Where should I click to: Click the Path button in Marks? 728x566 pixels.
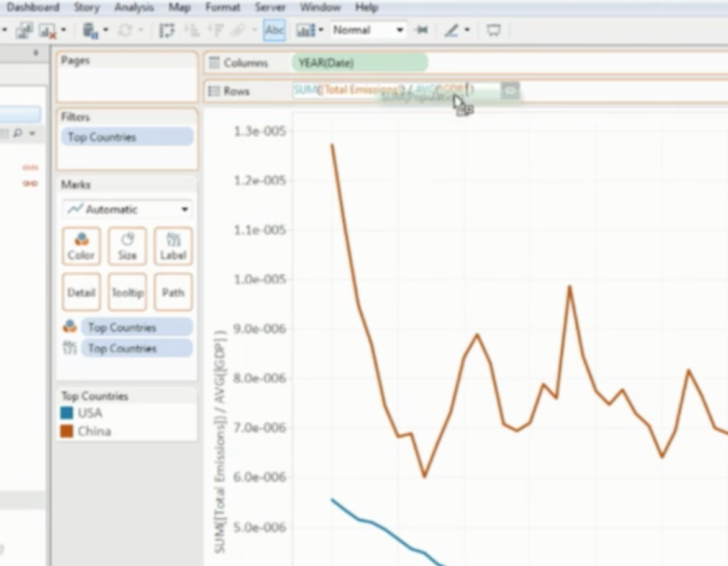pos(173,292)
